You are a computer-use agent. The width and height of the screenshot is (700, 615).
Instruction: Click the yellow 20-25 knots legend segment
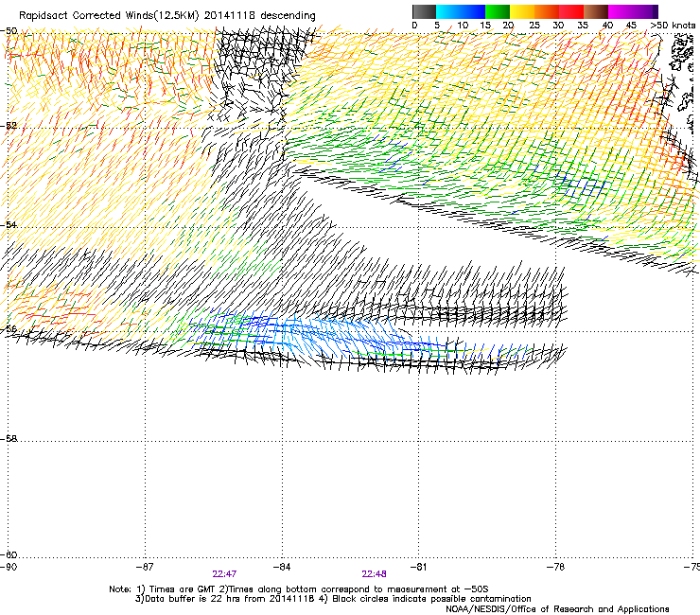click(522, 11)
